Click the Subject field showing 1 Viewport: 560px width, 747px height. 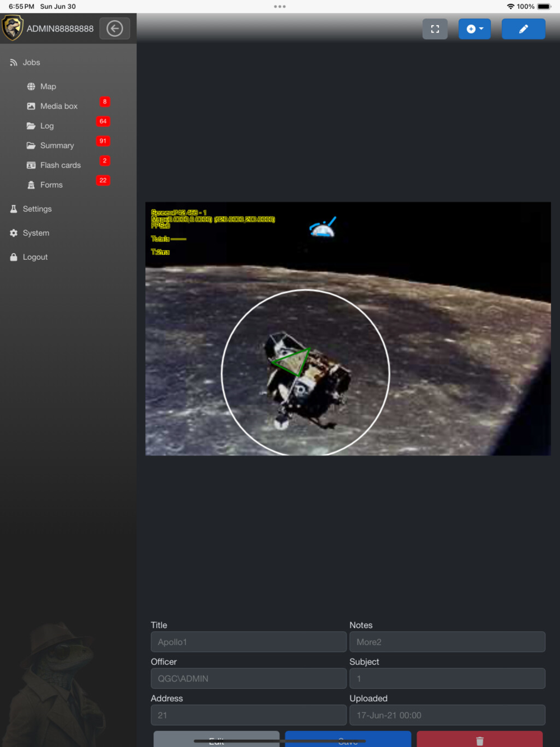447,679
